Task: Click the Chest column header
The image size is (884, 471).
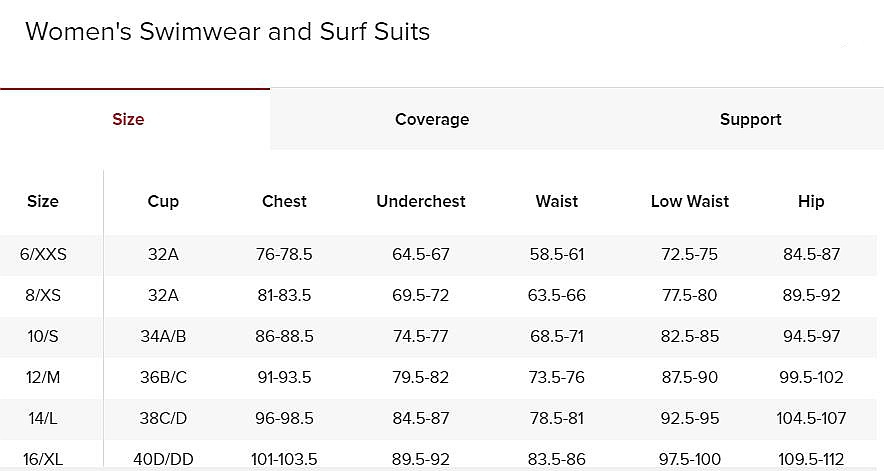Action: click(x=284, y=201)
